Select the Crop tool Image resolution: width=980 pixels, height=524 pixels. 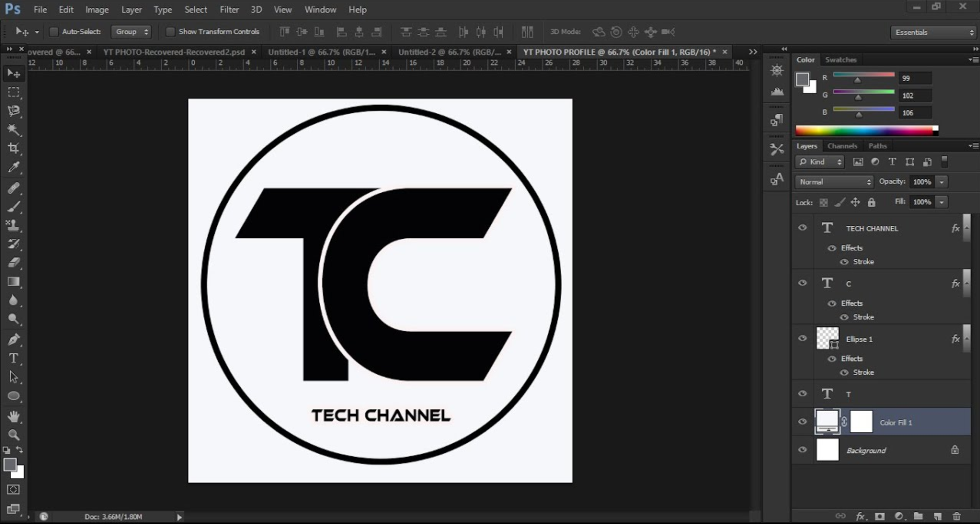[13, 148]
